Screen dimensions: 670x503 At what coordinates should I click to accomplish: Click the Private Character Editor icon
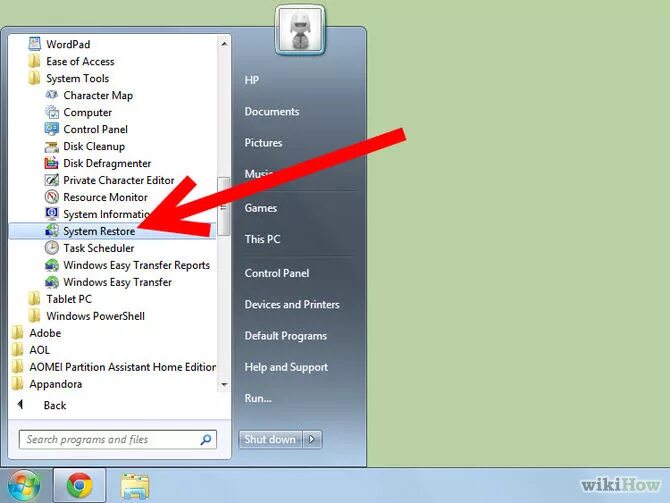point(52,180)
